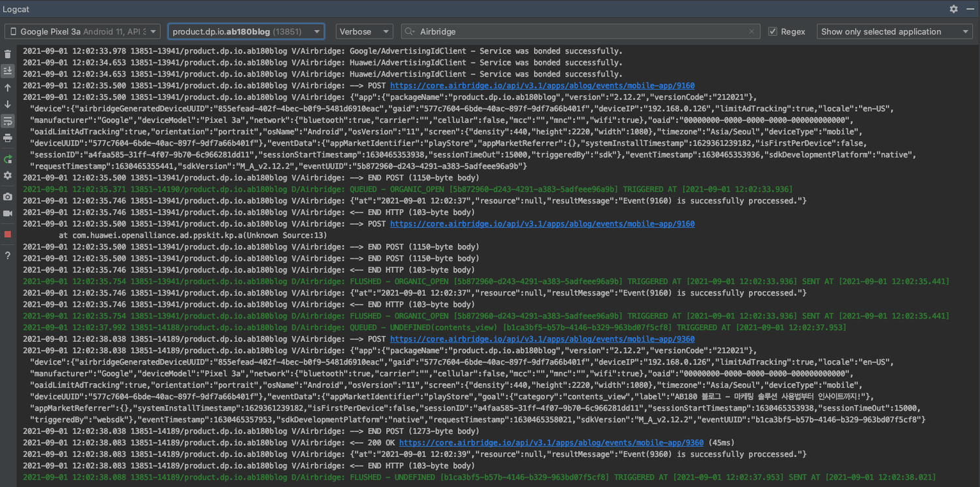Open the product.dp.io.ab180blog process dropdown
The width and height of the screenshot is (980, 487).
click(246, 31)
